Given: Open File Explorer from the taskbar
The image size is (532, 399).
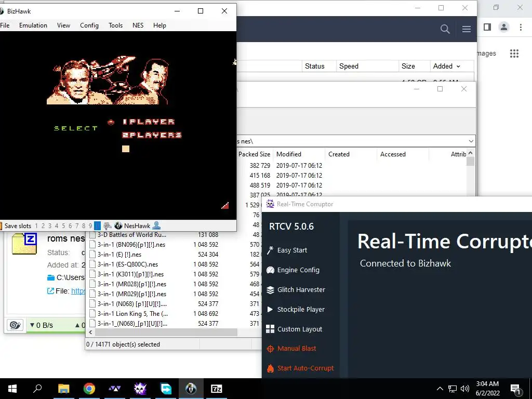Looking at the screenshot, I should [x=64, y=389].
